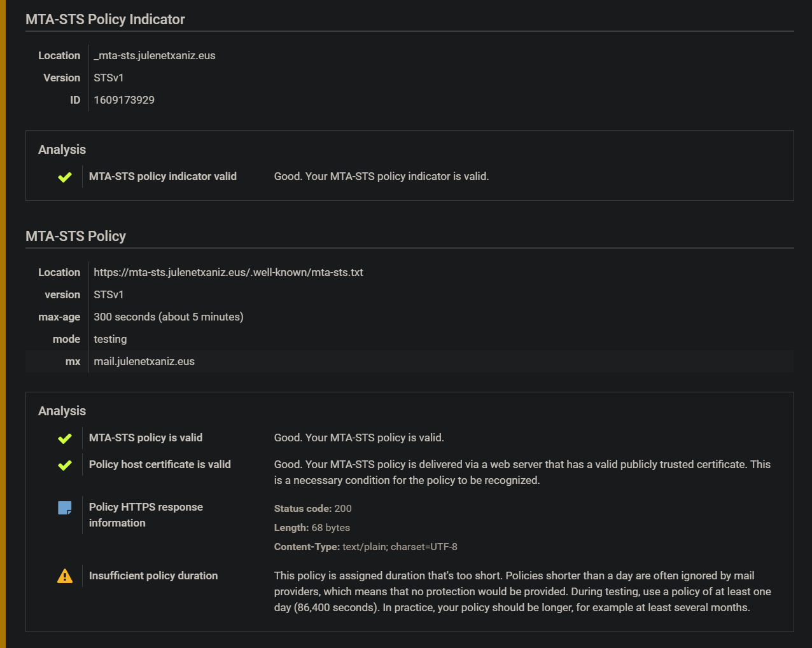The image size is (812, 648).
Task: Click the Status code 200 line
Action: tap(312, 509)
